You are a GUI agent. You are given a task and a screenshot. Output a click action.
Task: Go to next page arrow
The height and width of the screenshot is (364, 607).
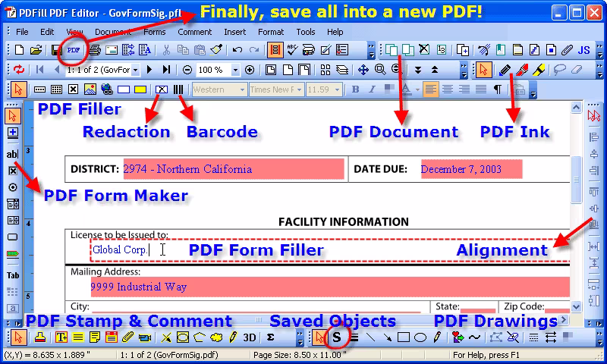[149, 70]
